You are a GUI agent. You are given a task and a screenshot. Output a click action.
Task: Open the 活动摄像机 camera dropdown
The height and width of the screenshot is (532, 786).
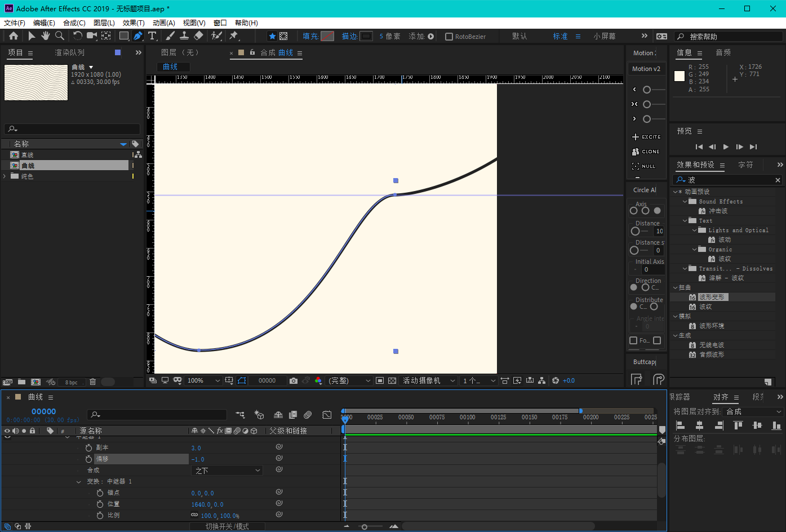428,381
